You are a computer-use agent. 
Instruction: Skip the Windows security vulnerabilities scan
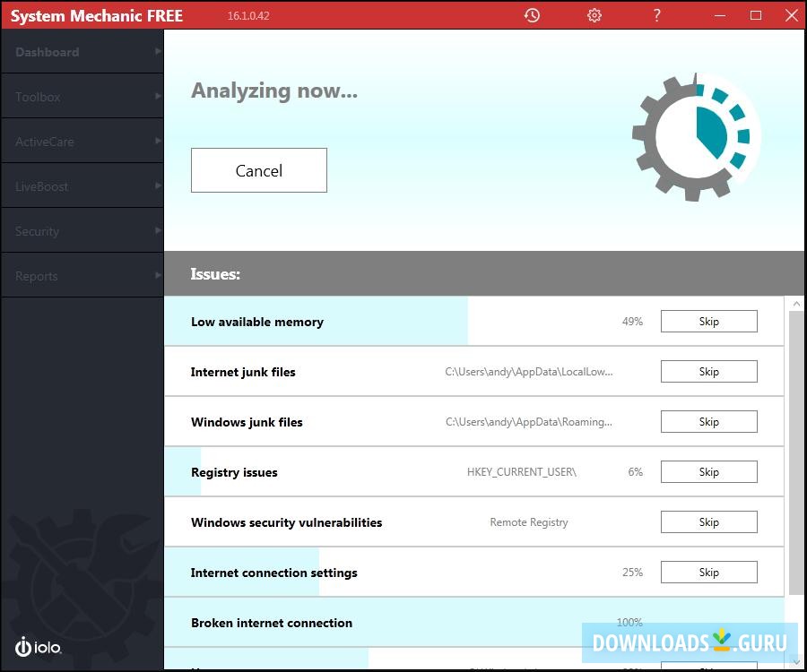coord(708,521)
